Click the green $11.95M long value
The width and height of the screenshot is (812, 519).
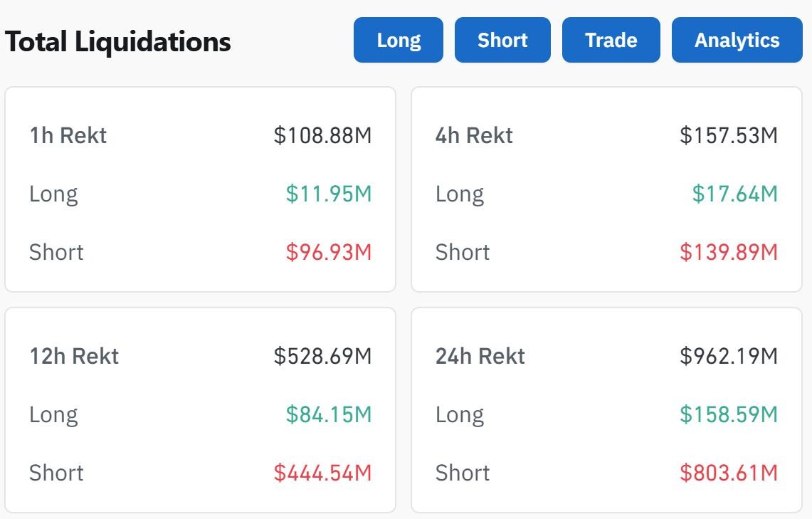coord(329,194)
